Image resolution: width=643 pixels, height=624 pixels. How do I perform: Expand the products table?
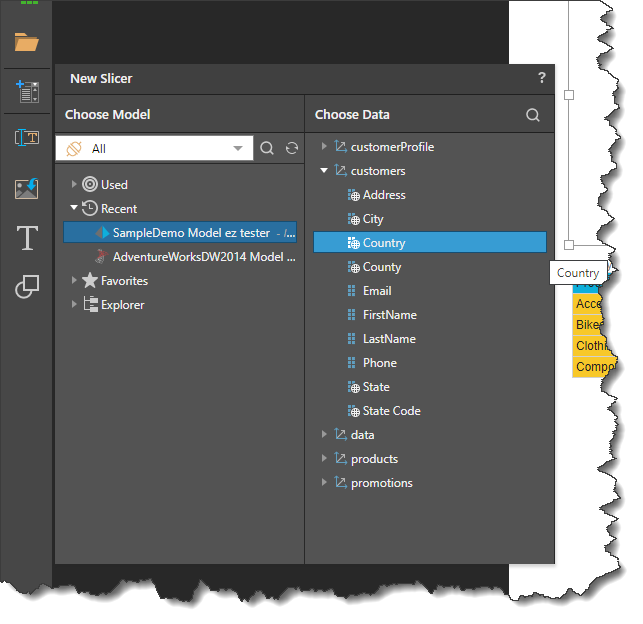[324, 458]
